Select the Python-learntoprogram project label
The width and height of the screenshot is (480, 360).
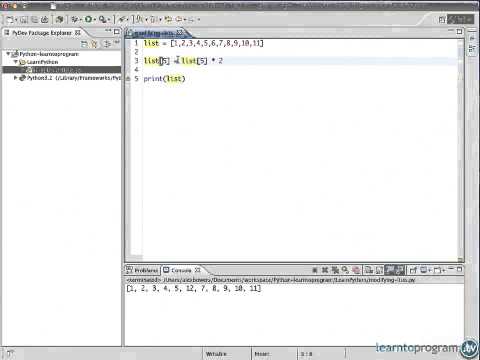click(x=49, y=54)
